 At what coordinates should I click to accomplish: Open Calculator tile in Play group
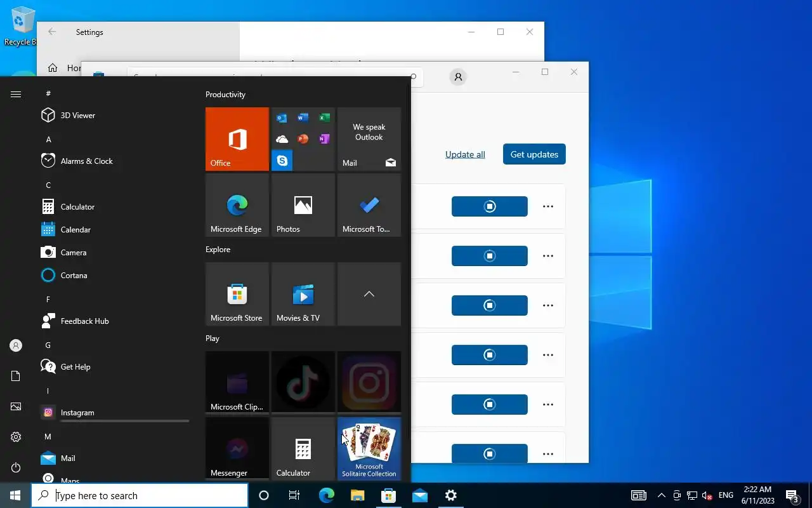click(x=303, y=448)
